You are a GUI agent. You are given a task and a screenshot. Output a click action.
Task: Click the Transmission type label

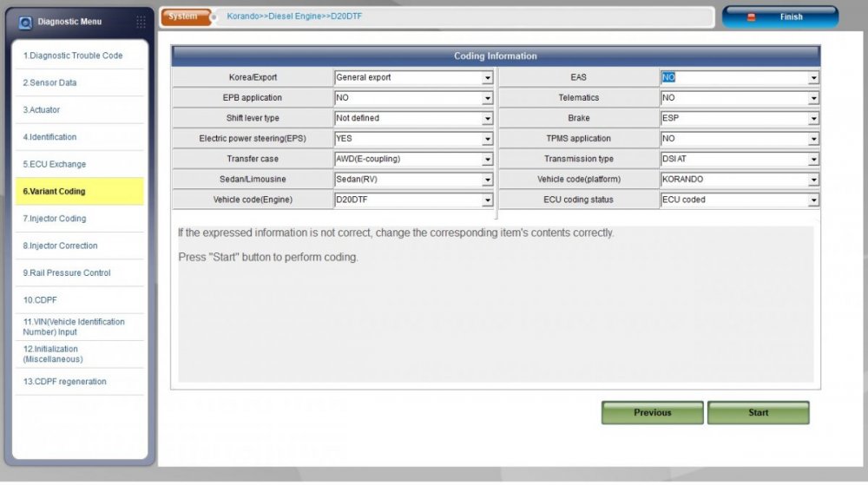click(578, 159)
